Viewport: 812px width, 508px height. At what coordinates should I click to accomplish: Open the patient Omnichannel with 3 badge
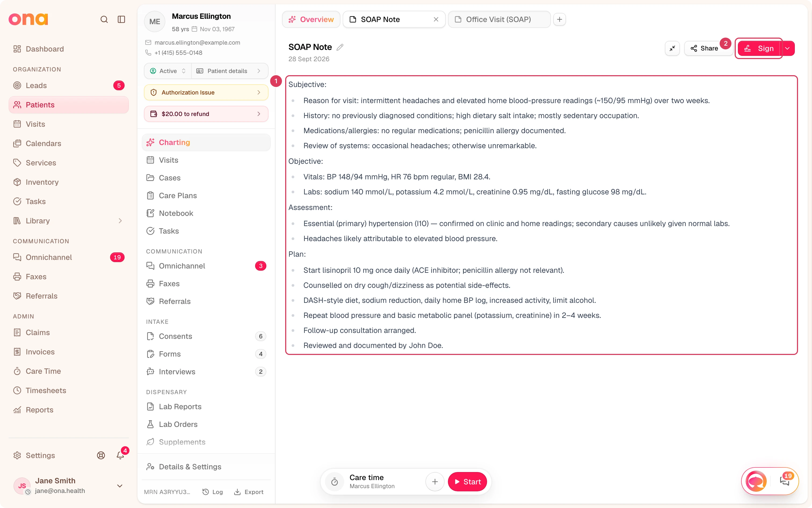[x=206, y=266]
